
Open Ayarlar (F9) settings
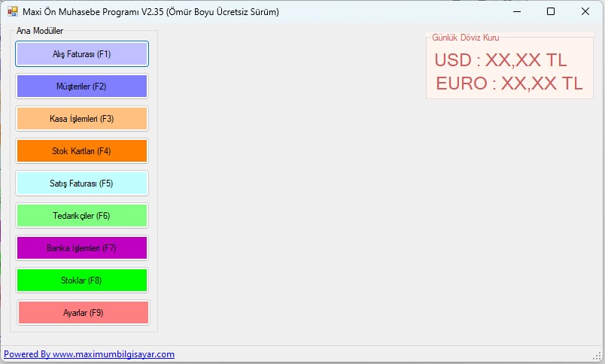(83, 313)
